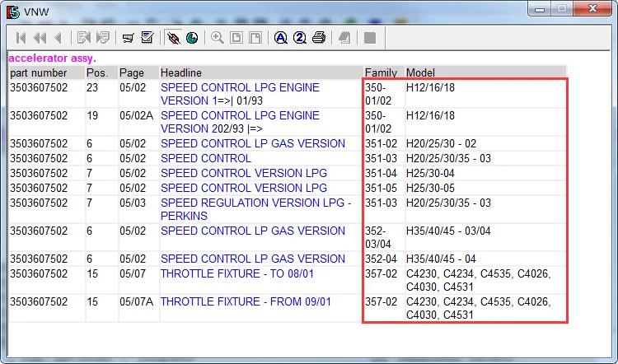Select the 'H35/40/45 - 04' model cell
The height and width of the screenshot is (364, 618).
(441, 259)
